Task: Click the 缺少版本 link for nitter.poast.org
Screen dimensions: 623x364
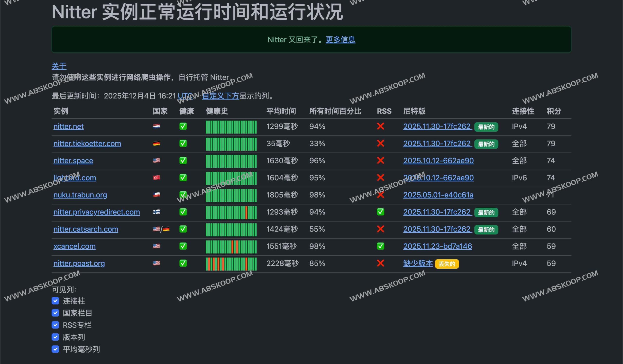Action: coord(418,263)
